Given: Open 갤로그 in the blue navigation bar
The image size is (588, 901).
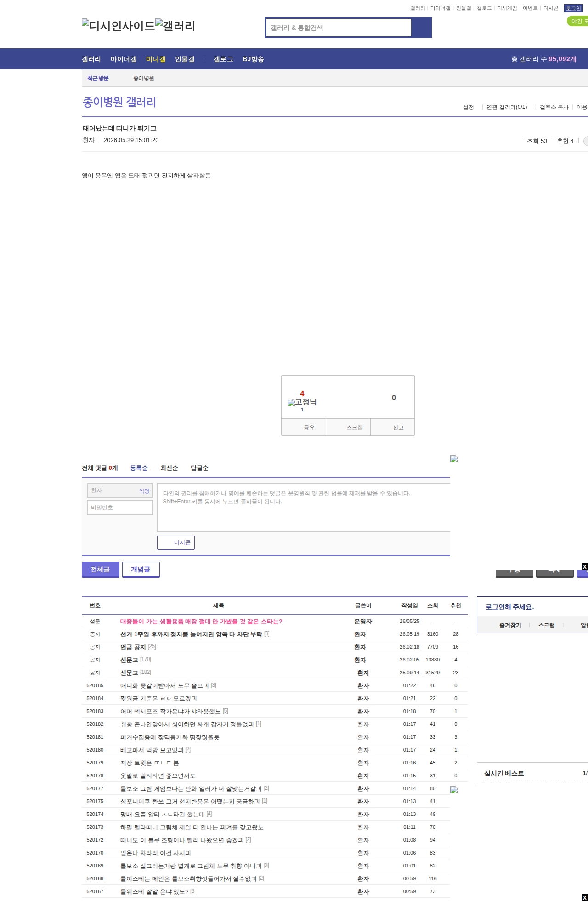Looking at the screenshot, I should (x=223, y=59).
